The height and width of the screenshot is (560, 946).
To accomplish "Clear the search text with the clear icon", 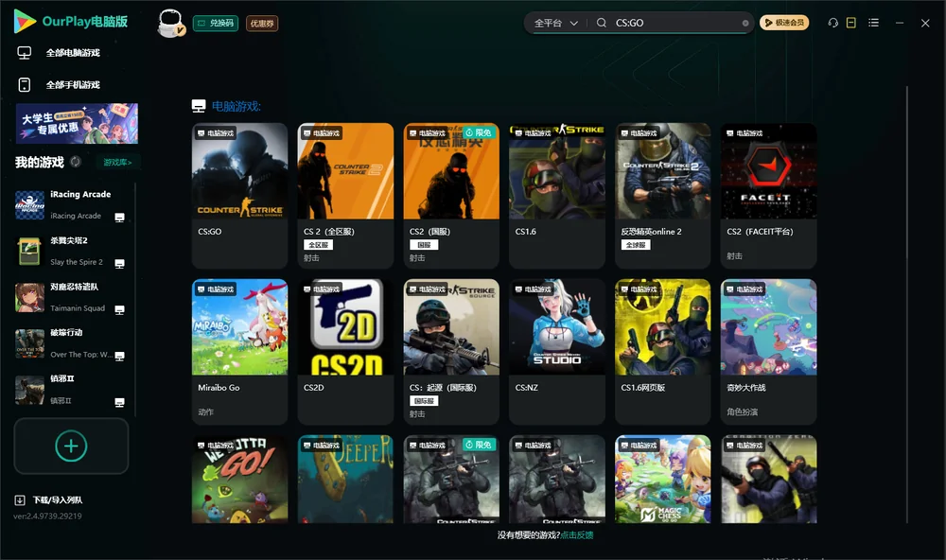I will point(745,23).
